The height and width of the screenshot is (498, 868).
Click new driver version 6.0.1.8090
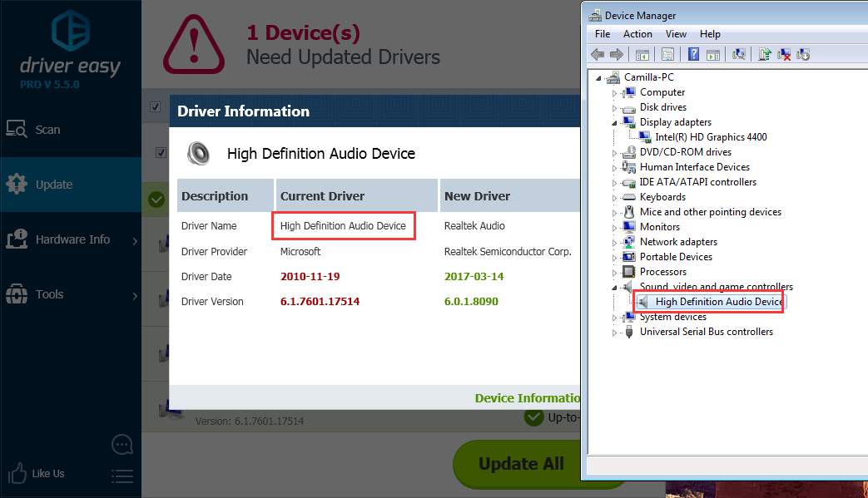coord(471,301)
